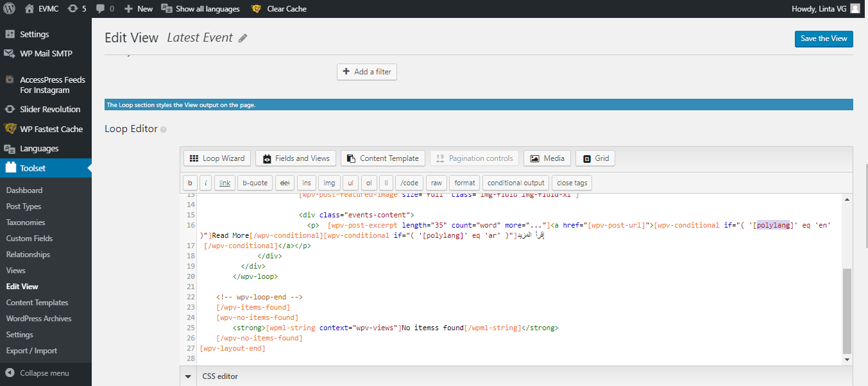Open Content Templates under Toolset

pos(37,302)
